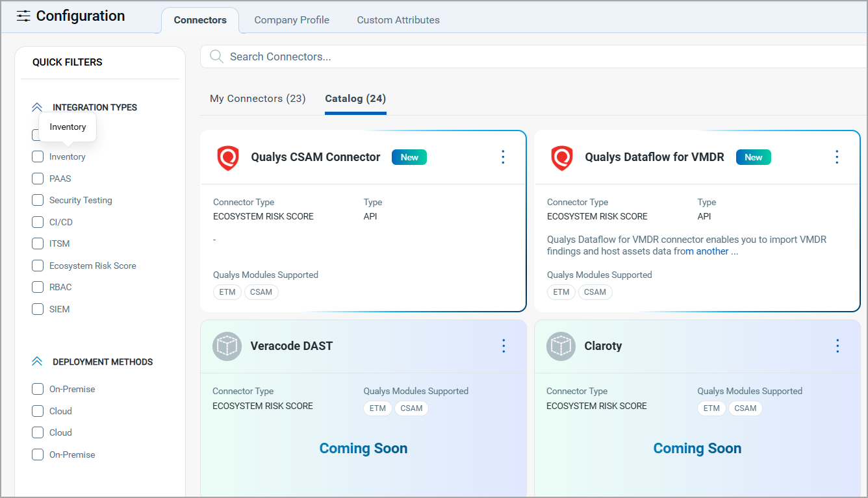
Task: Switch to My Connectors (23) tab
Action: [257, 99]
